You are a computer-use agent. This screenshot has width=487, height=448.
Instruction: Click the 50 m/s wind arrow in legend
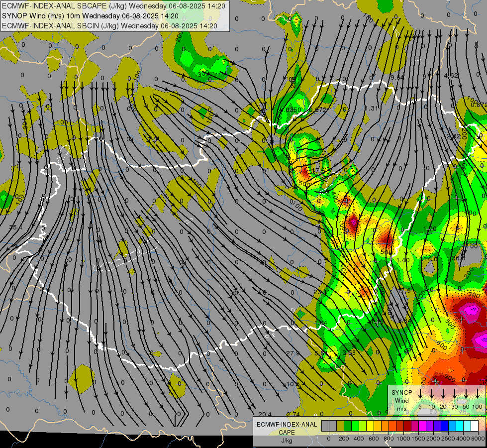coord(466,393)
